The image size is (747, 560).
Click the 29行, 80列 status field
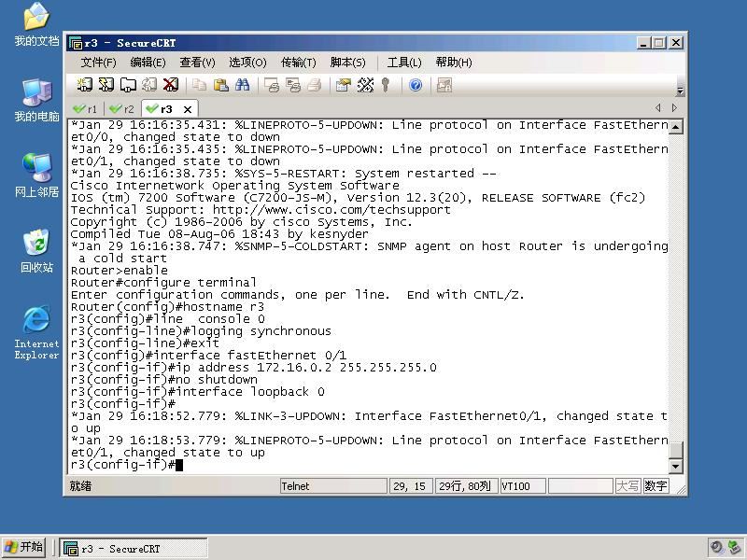466,486
